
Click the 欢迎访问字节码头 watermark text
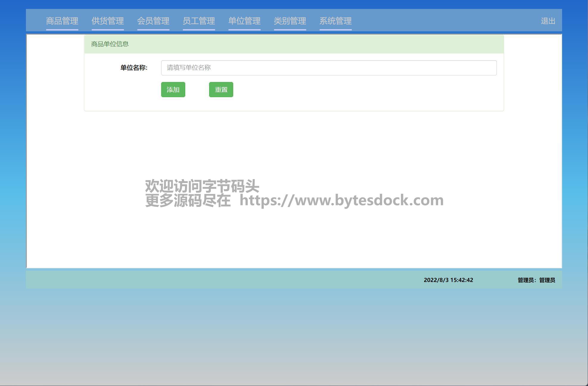point(202,186)
